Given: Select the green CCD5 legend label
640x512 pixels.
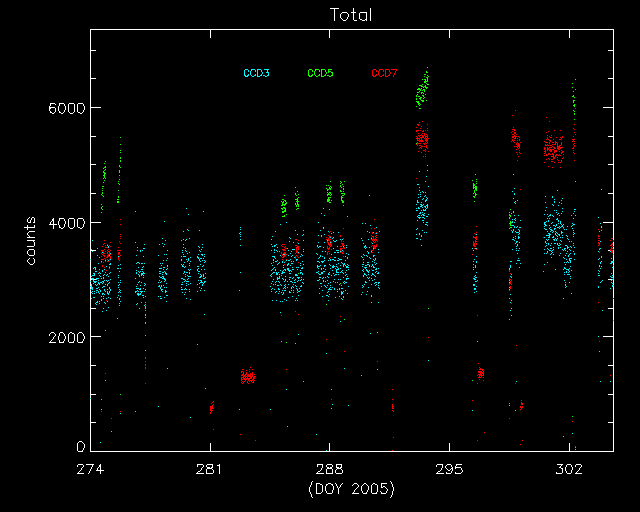Looking at the screenshot, I should (320, 74).
